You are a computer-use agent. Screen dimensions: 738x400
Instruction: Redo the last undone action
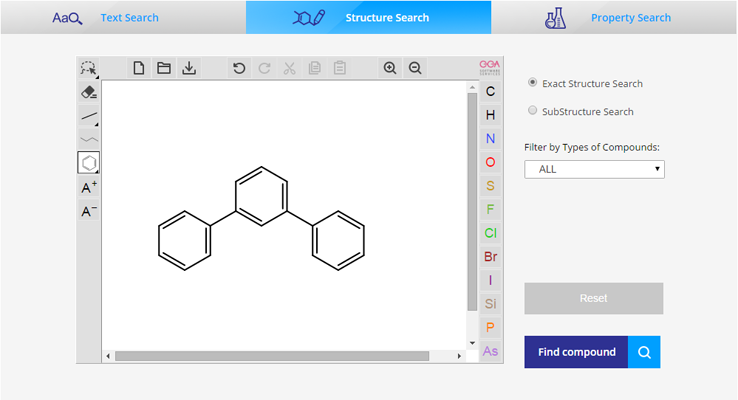tap(265, 68)
